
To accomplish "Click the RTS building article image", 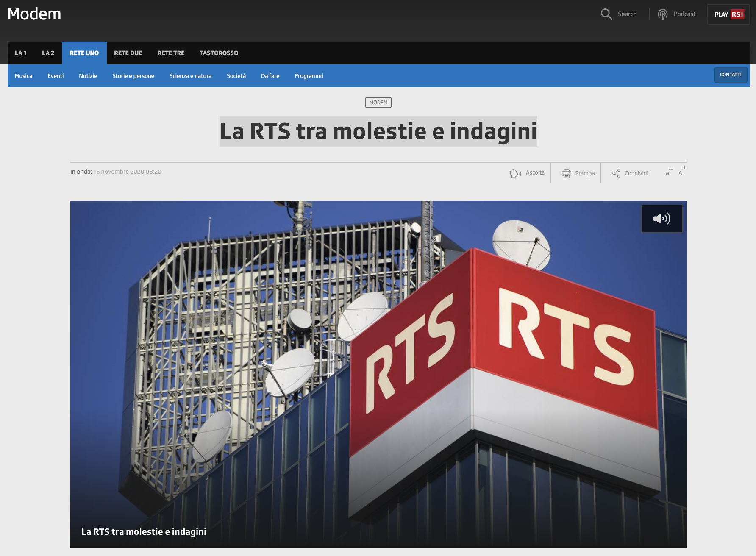I will (x=378, y=374).
